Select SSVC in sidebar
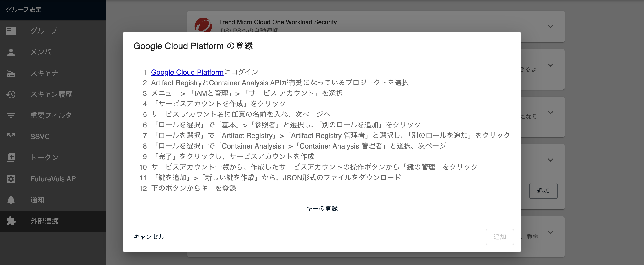Viewport: 644px width, 265px height. point(53,137)
